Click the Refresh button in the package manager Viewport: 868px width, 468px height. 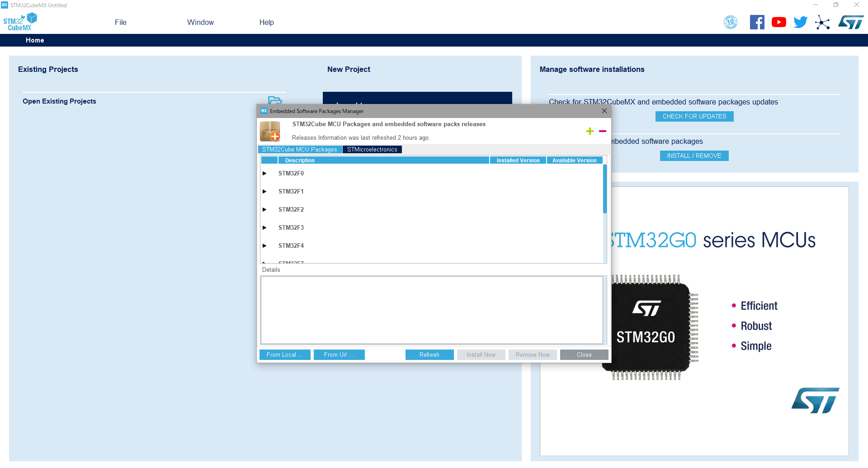(429, 355)
